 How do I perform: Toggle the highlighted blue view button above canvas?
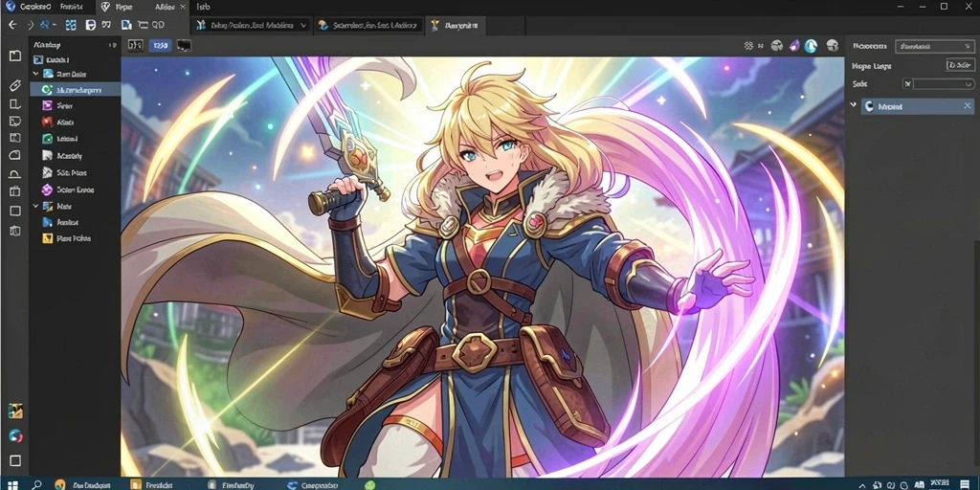point(160,45)
